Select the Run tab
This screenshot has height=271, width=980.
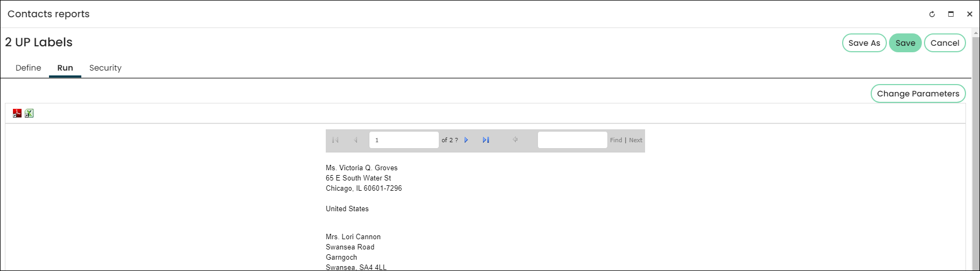coord(65,68)
